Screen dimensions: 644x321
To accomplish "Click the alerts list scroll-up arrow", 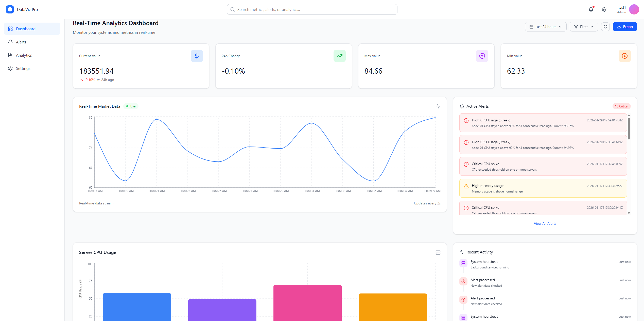I will tap(629, 116).
